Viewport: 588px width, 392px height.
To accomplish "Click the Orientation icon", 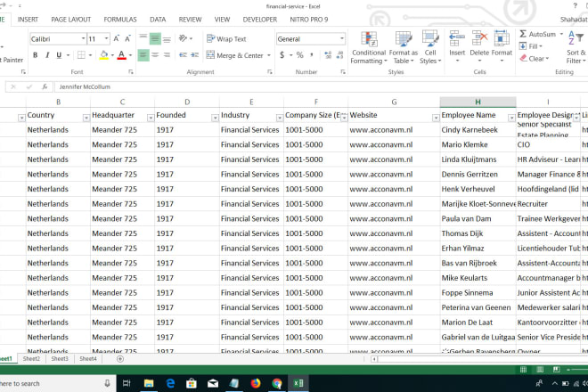I will tap(184, 38).
